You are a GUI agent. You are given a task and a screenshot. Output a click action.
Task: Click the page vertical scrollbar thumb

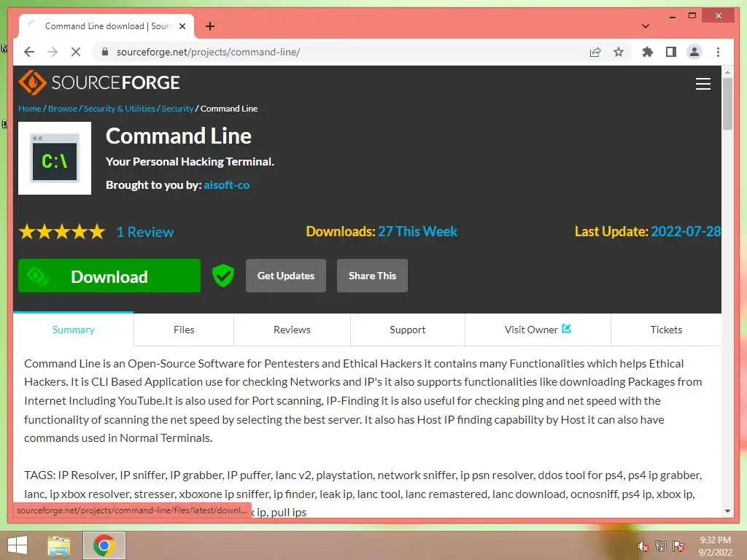pos(727,104)
